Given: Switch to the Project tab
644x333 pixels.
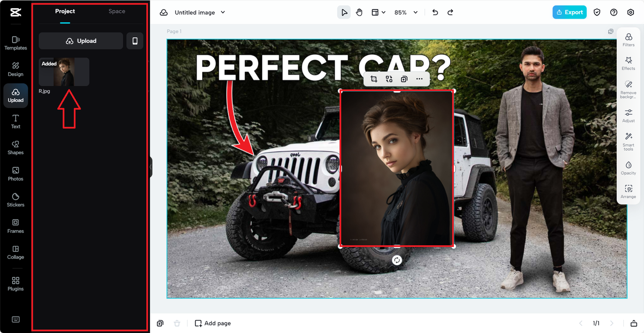Looking at the screenshot, I should pyautogui.click(x=65, y=11).
